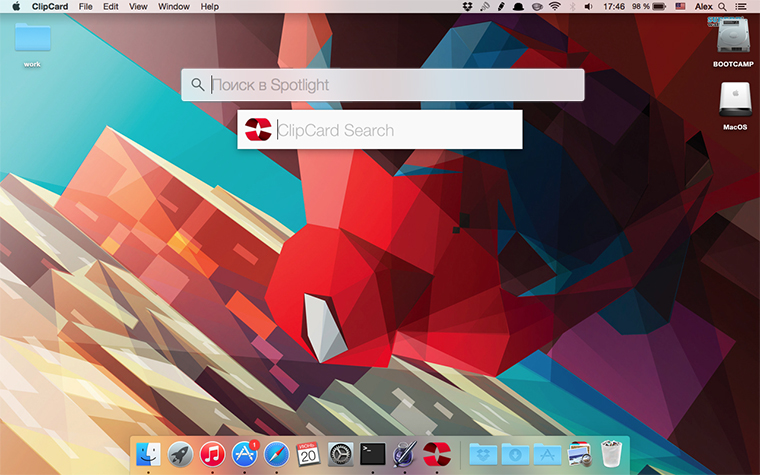
Task: Click the 17:46 clock in the menu bar
Action: 614,6
